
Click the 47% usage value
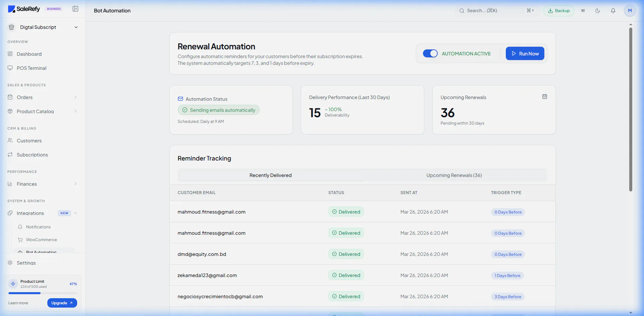[73, 284]
